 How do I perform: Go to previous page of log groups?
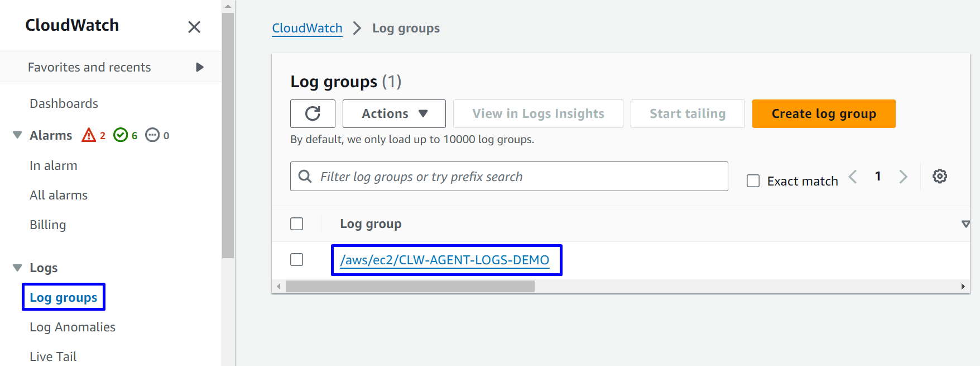point(853,177)
